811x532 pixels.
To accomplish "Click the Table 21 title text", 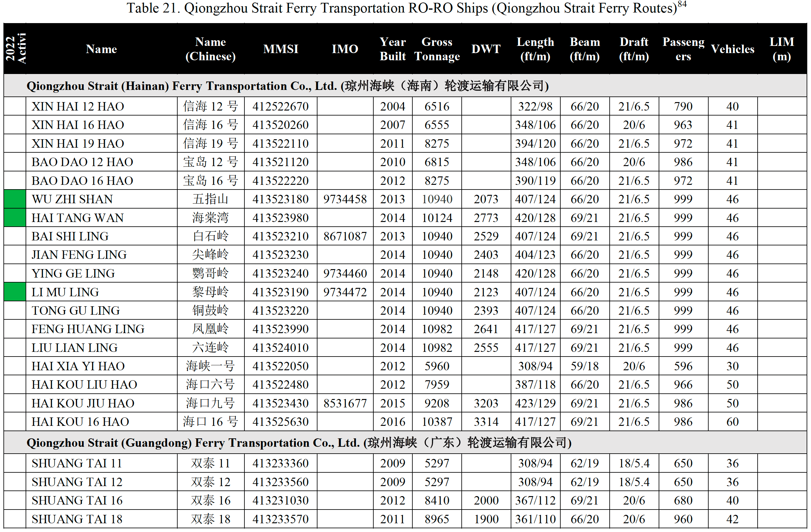I will 401,8.
